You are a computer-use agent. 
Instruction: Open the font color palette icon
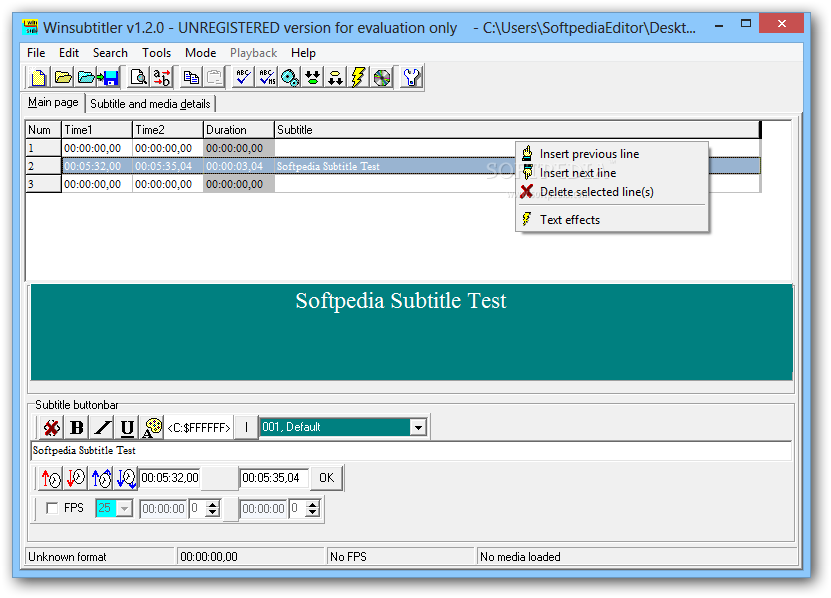(152, 427)
